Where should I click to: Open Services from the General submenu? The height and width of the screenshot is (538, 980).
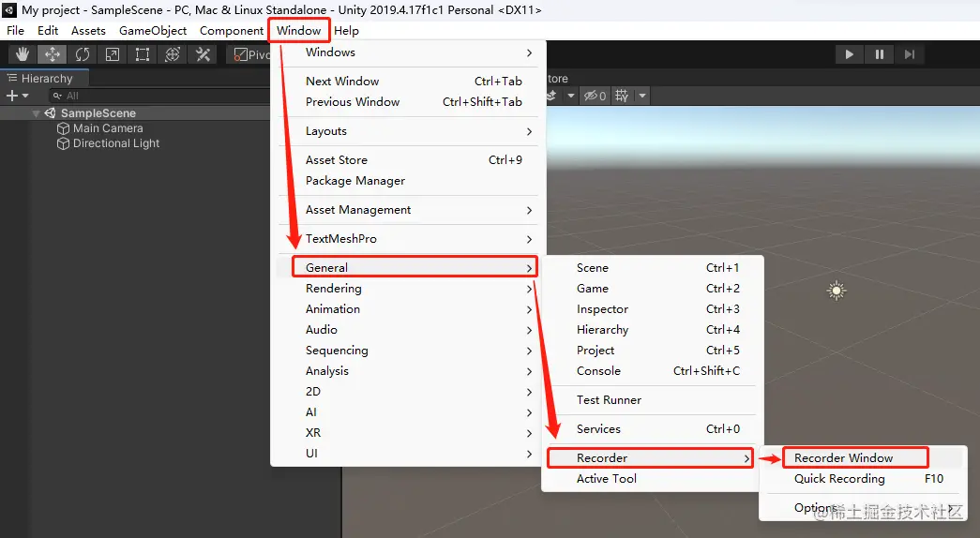tap(653, 428)
